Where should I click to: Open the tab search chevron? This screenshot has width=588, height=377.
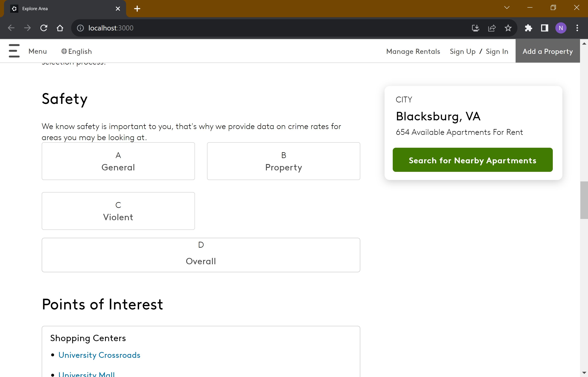click(507, 7)
